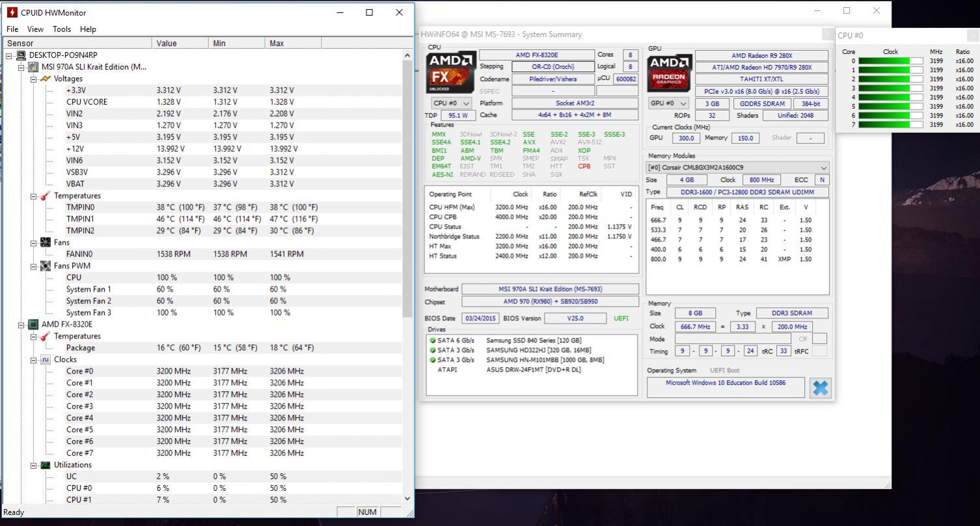Collapse the Fans section
This screenshot has height=526, width=980.
point(34,243)
